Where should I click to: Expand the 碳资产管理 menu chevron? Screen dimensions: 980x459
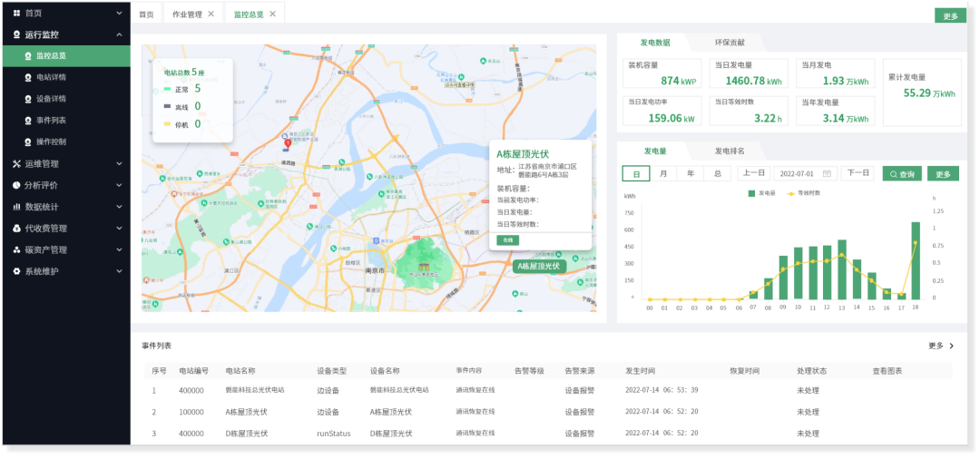click(120, 249)
